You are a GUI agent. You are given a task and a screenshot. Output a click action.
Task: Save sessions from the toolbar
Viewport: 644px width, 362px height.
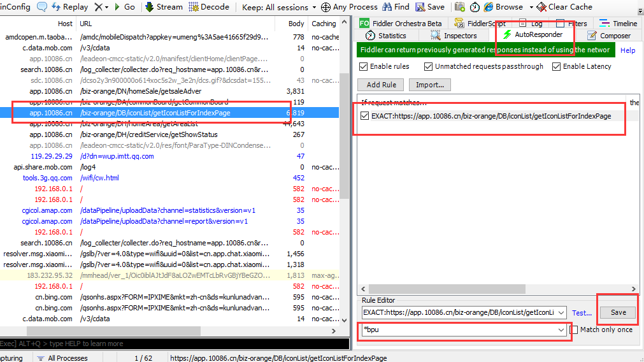429,7
